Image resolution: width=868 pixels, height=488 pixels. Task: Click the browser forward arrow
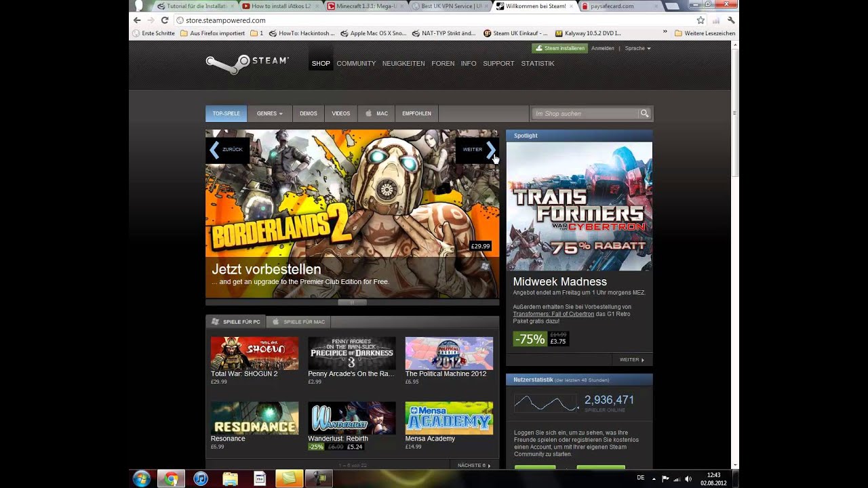tap(151, 20)
